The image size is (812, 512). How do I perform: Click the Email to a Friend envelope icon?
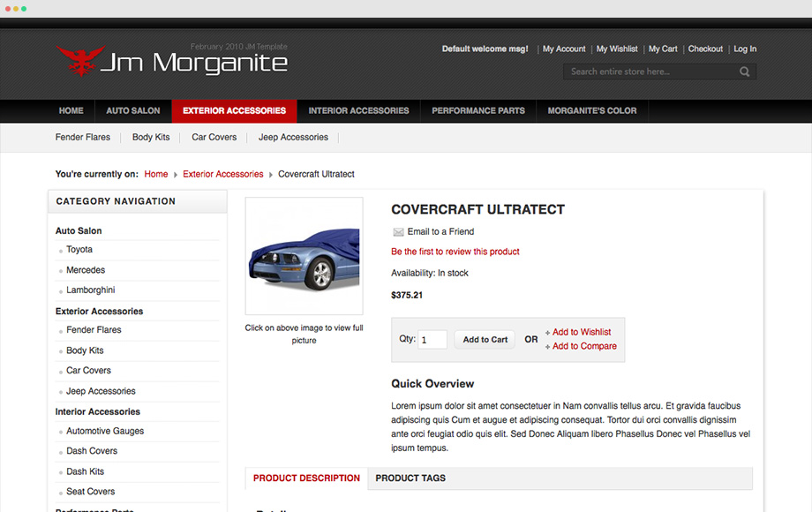(x=398, y=232)
